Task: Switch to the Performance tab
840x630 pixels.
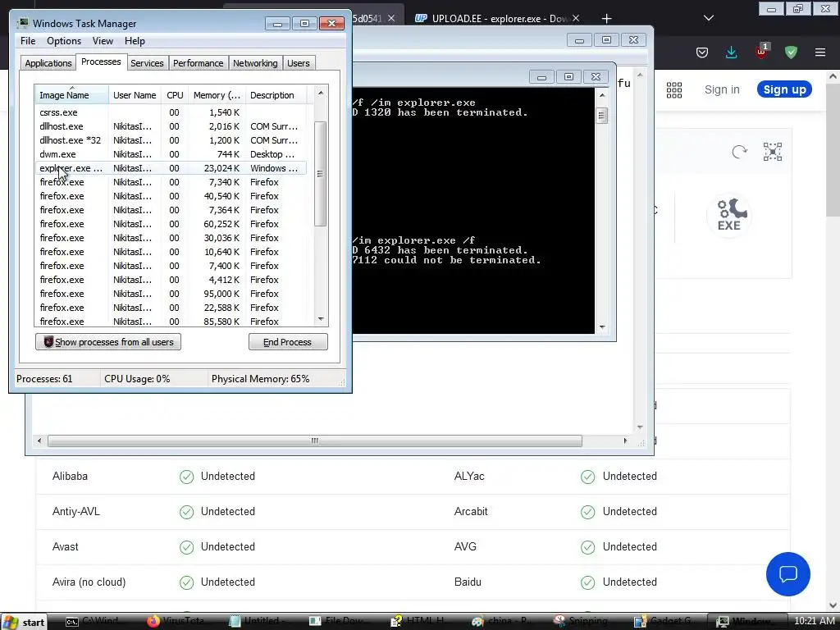Action: pos(198,63)
